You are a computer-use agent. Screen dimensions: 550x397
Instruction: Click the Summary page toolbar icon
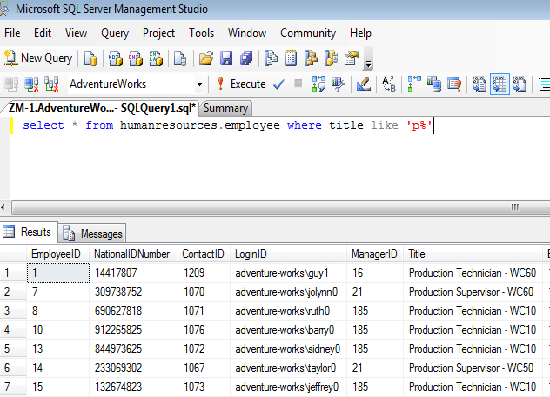point(291,58)
